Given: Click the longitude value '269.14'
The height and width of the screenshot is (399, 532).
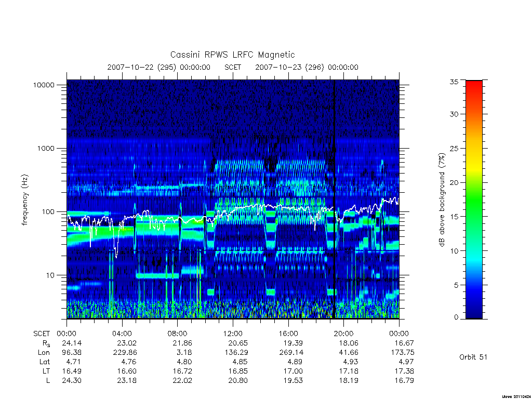Looking at the screenshot, I should [291, 353].
